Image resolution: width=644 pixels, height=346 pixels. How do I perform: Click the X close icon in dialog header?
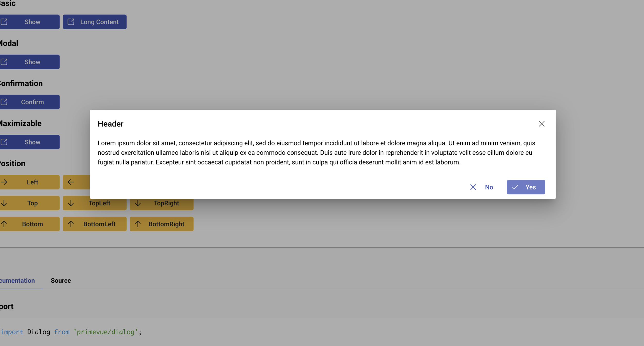[x=541, y=124]
